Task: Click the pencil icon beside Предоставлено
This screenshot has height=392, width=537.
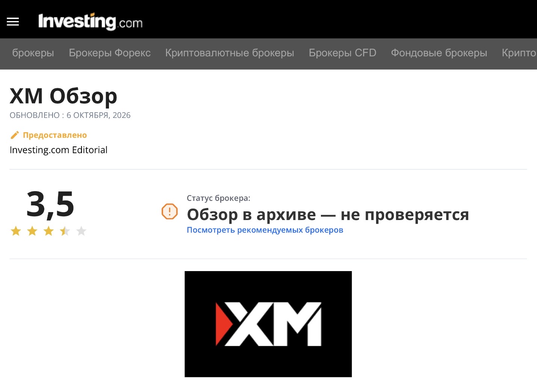Action: [x=15, y=135]
